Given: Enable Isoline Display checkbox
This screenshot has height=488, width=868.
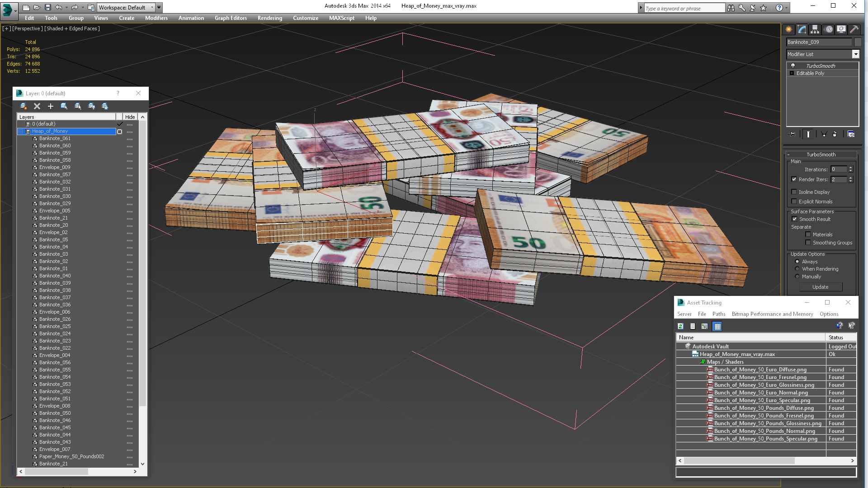Looking at the screenshot, I should tap(794, 192).
